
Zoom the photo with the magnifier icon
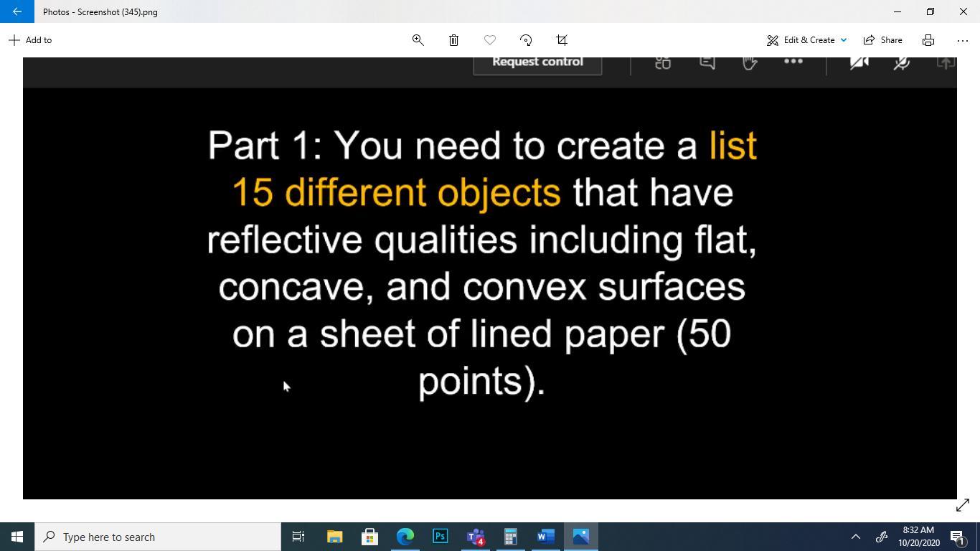pyautogui.click(x=418, y=40)
